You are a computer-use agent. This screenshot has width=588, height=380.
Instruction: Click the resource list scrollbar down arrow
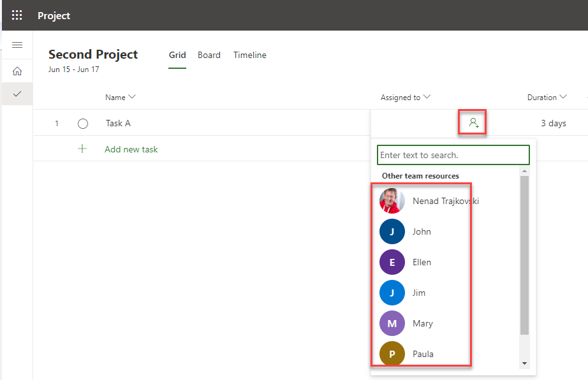525,363
